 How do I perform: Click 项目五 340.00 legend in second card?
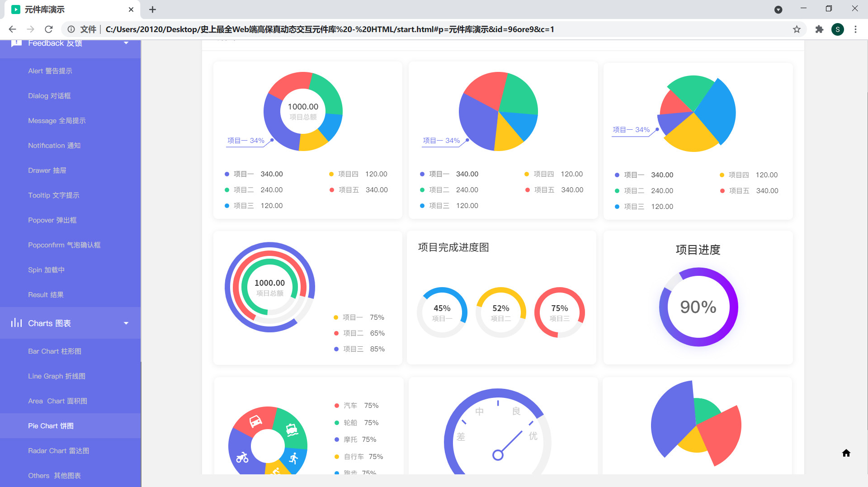(554, 190)
